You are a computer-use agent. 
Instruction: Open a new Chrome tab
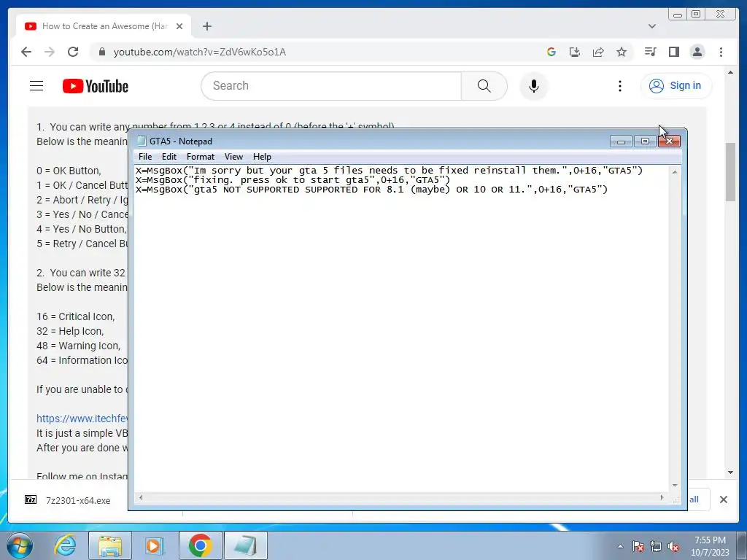(x=206, y=26)
